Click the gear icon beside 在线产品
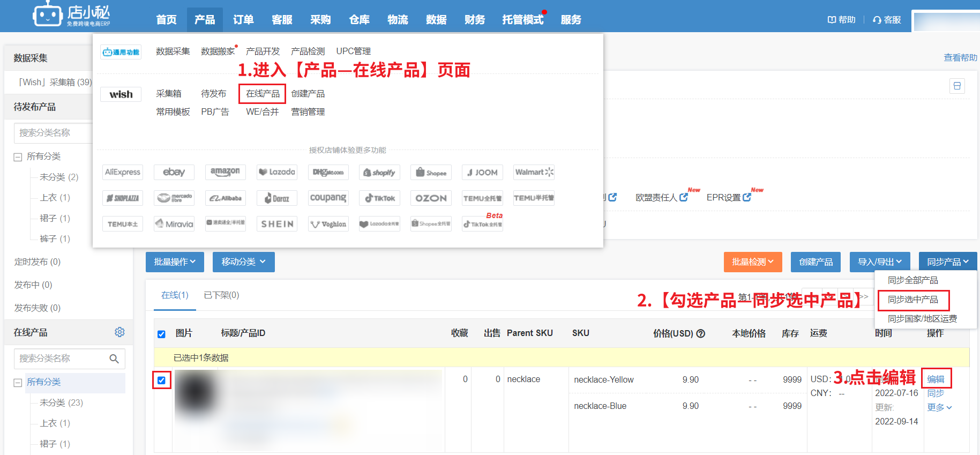The image size is (980, 455). (119, 332)
